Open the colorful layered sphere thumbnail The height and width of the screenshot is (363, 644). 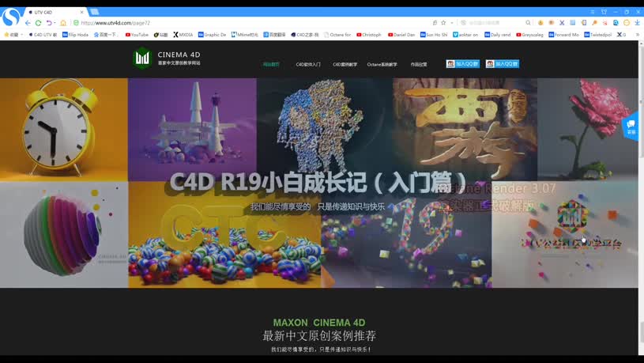[x=64, y=235]
